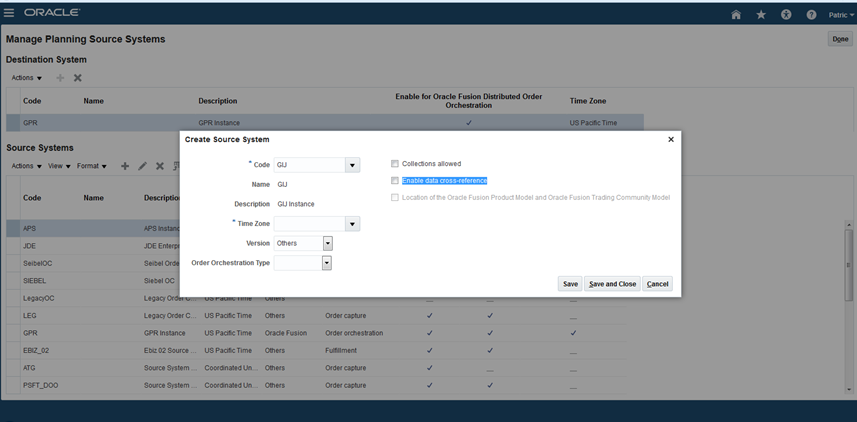The width and height of the screenshot is (857, 422).
Task: Click the Time Zone column header
Action: (588, 101)
